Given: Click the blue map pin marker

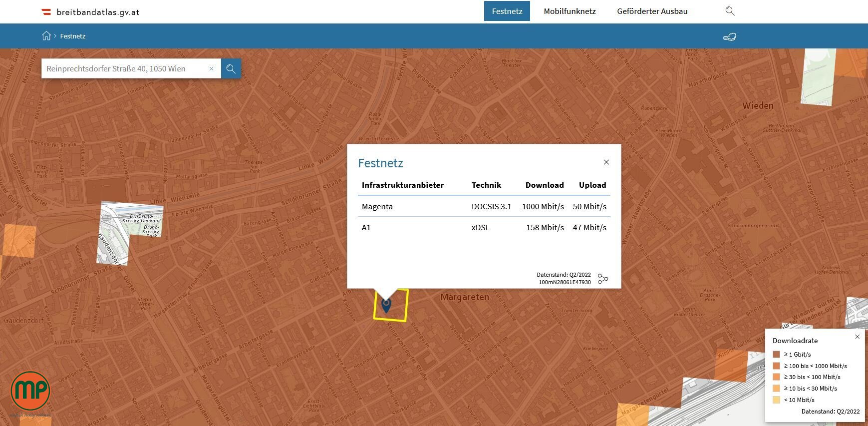Looking at the screenshot, I should pos(386,305).
